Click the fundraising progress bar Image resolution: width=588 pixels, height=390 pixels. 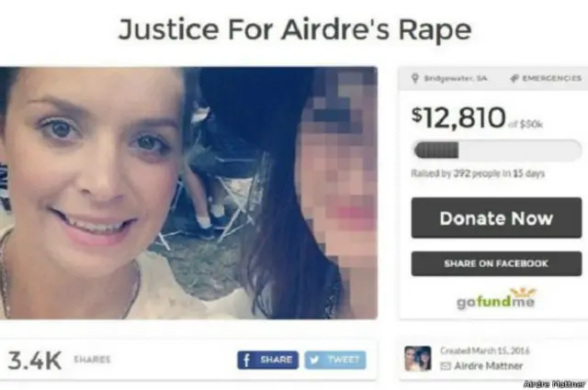[496, 150]
